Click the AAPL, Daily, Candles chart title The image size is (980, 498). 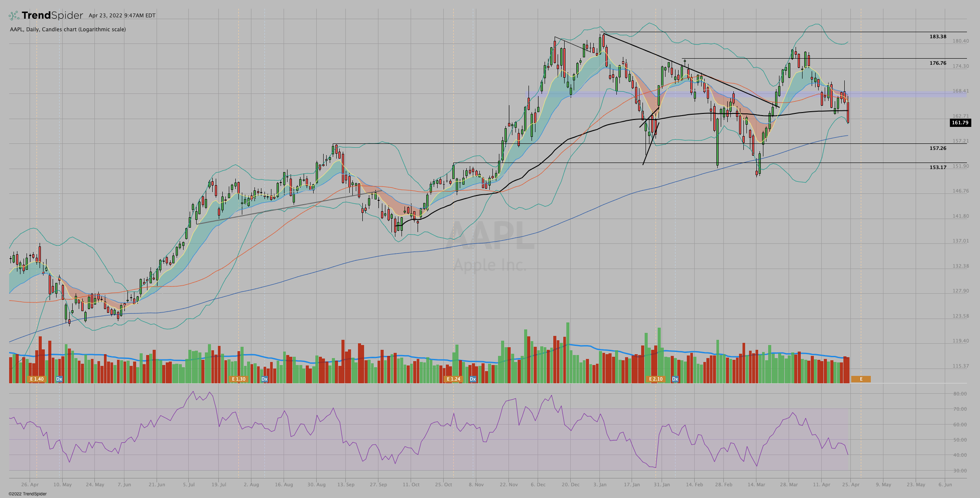tap(68, 30)
